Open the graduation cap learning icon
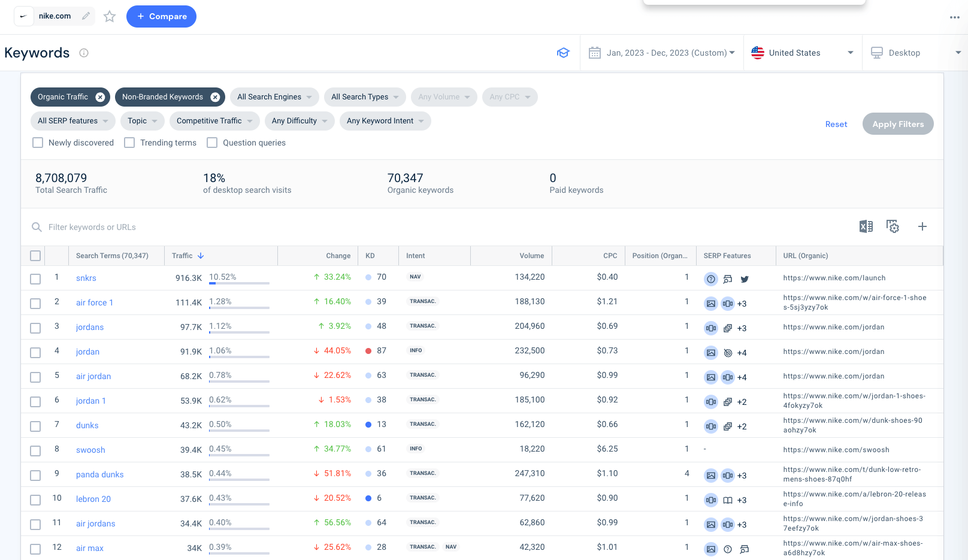This screenshot has height=560, width=968. point(563,53)
